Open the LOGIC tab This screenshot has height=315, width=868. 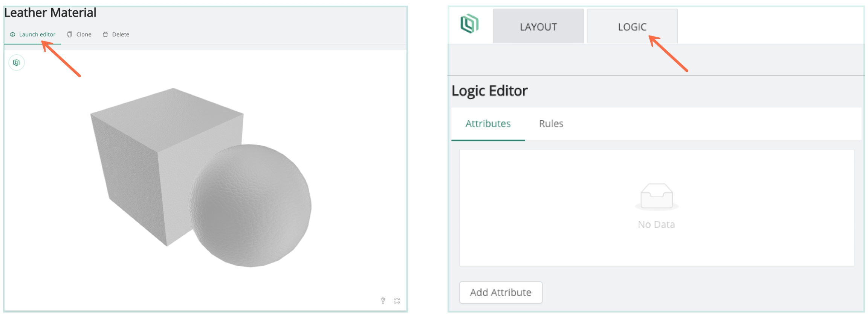click(x=632, y=27)
